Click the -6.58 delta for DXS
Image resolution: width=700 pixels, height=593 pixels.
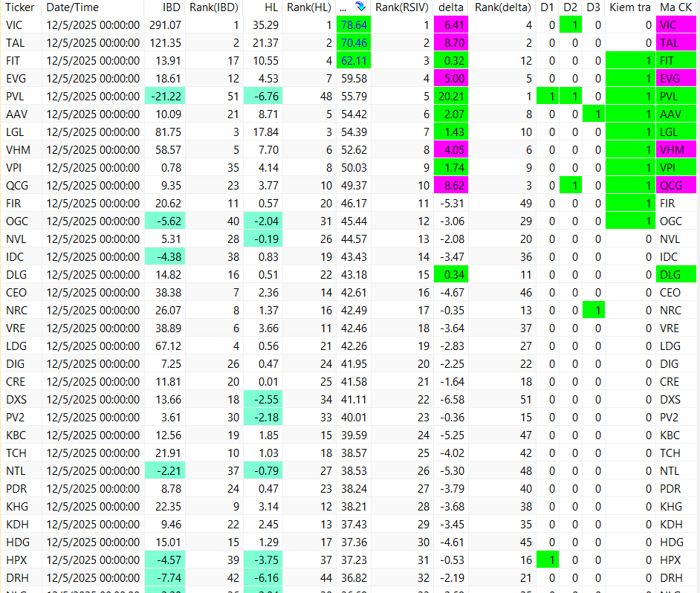click(x=452, y=400)
